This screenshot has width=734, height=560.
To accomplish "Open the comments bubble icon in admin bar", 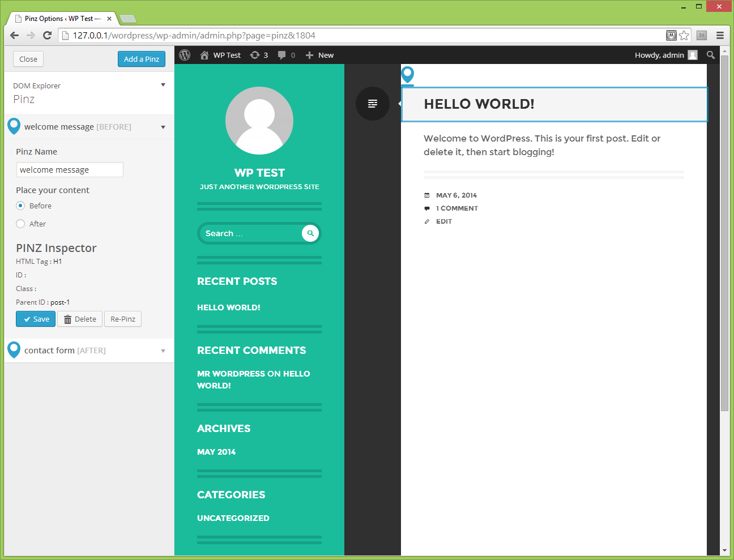I will (x=281, y=55).
